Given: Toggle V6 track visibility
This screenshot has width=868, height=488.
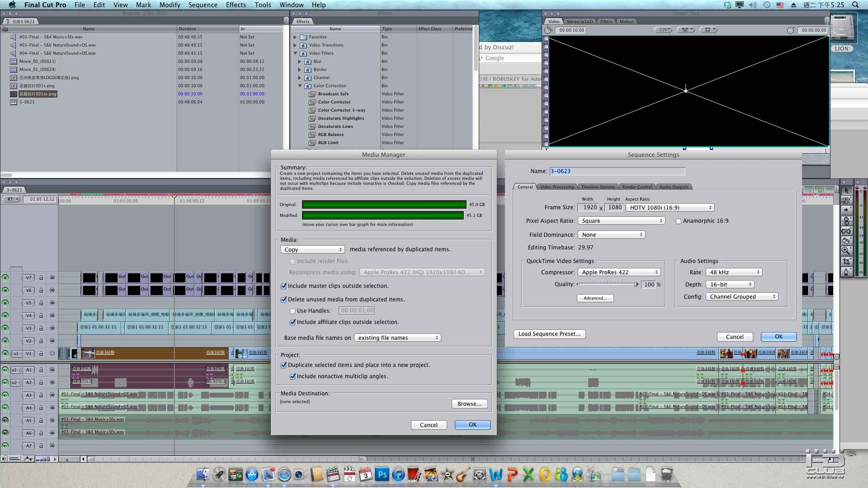Looking at the screenshot, I should coord(5,290).
